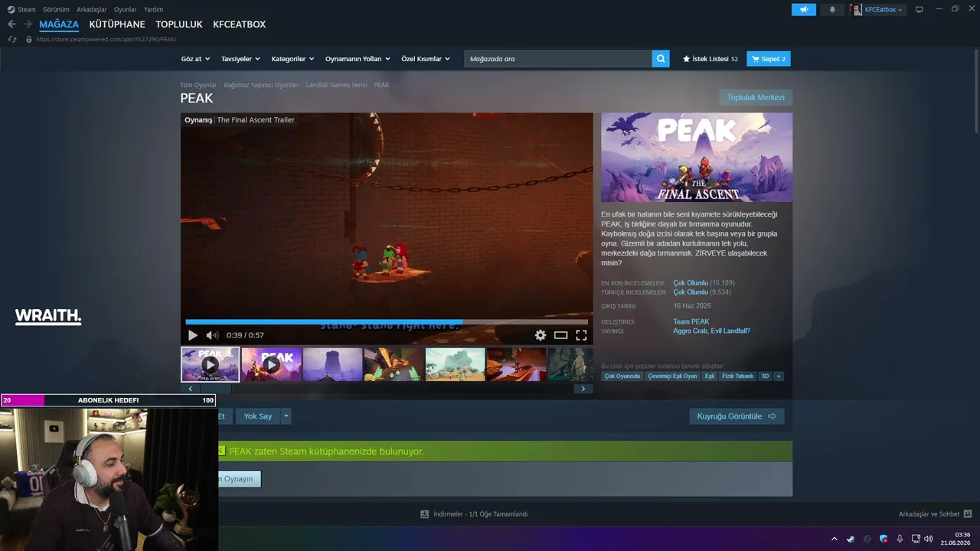Expand the Tavsiyeler dropdown
Screen dimensions: 980x551
coord(240,59)
